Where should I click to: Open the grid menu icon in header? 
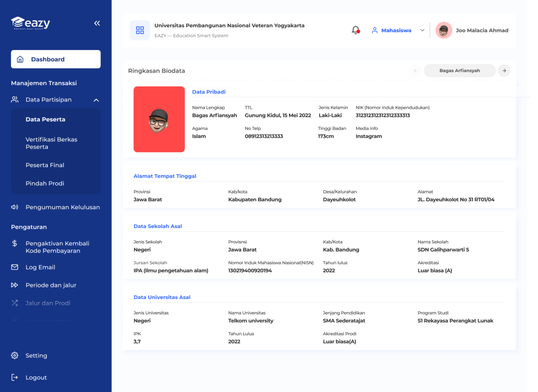point(140,30)
